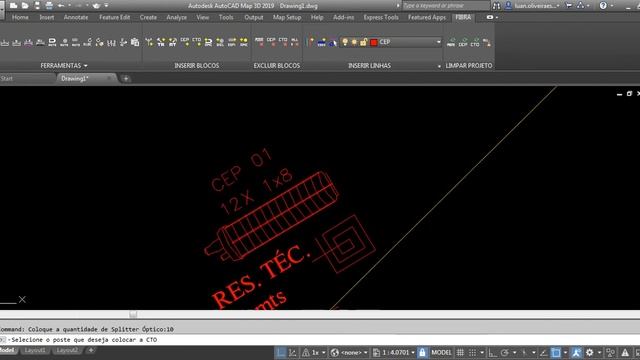This screenshot has height=360, width=640.
Task: Click the RBS clean project icon
Action: pyautogui.click(x=451, y=42)
